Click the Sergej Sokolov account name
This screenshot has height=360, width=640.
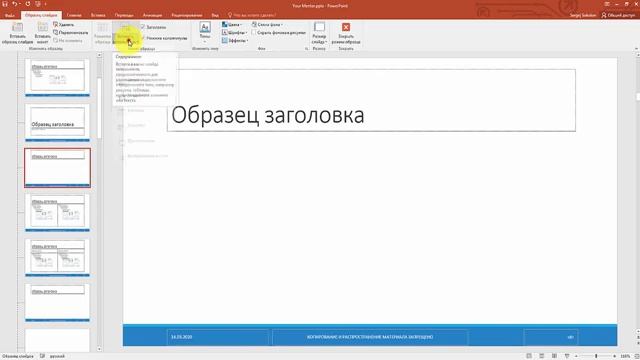pos(583,15)
